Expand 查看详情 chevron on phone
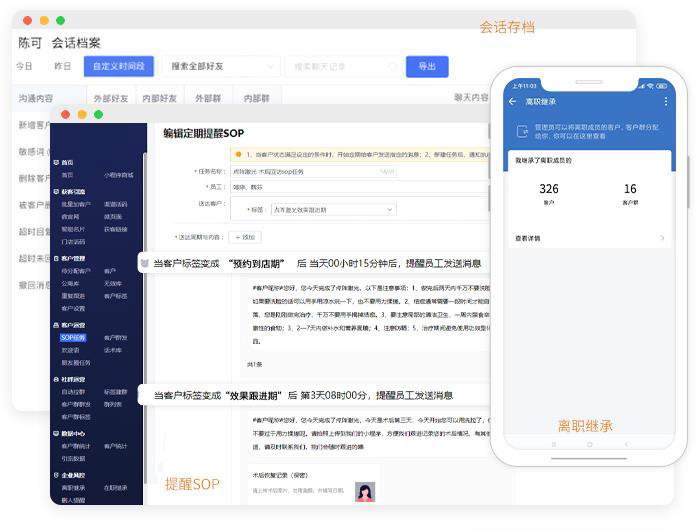The height and width of the screenshot is (530, 699). coord(662,239)
